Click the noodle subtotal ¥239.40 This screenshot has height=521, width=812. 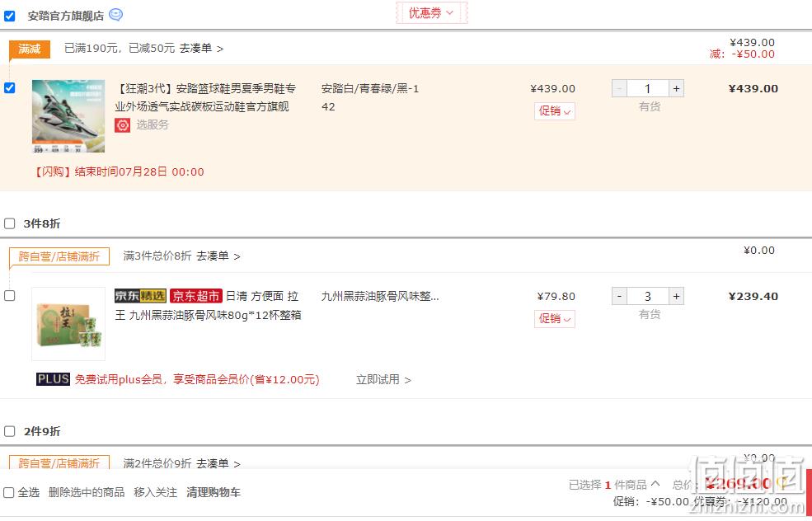coord(753,296)
